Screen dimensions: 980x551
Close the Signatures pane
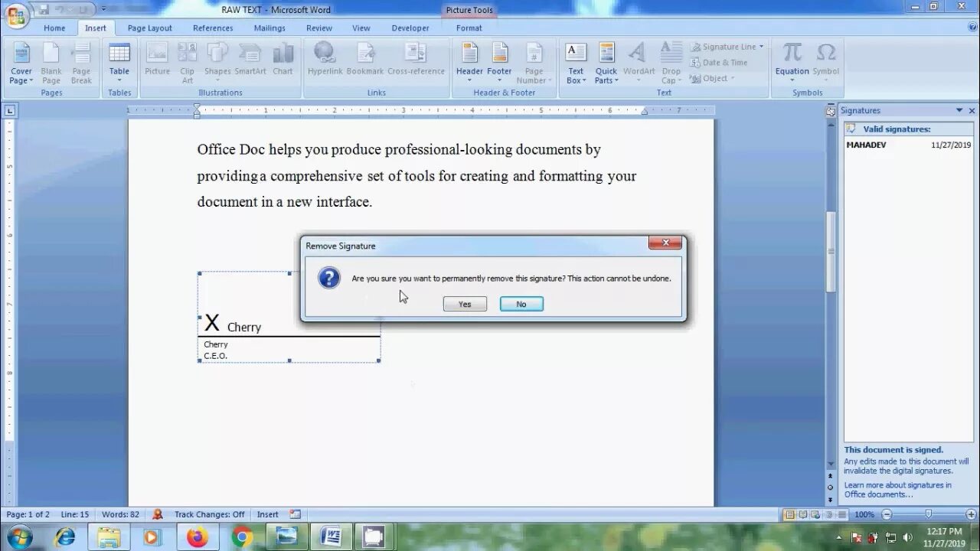coord(972,110)
